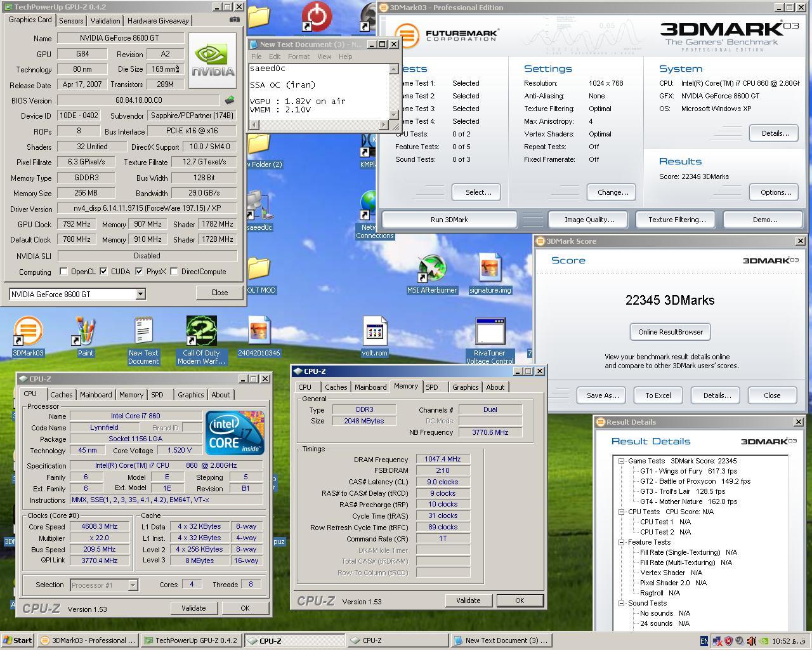812x650 pixels.
Task: Enable the OpenCL checkbox in GPU-Z
Action: (x=63, y=272)
